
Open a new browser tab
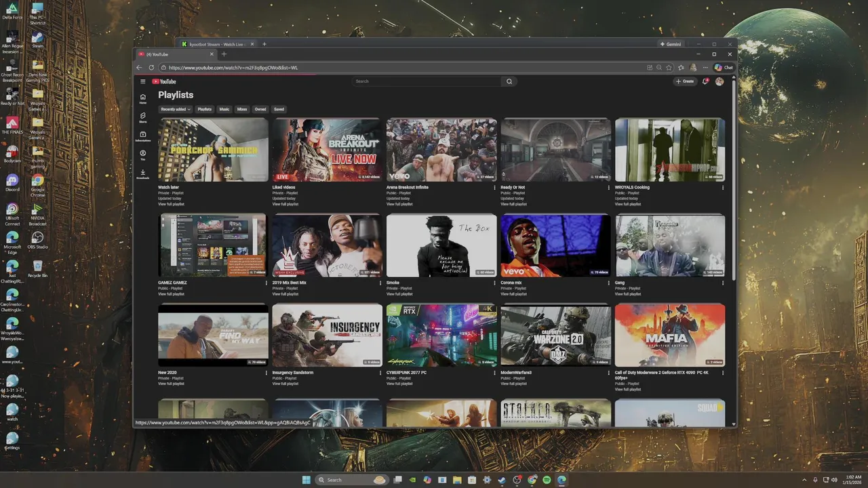224,54
